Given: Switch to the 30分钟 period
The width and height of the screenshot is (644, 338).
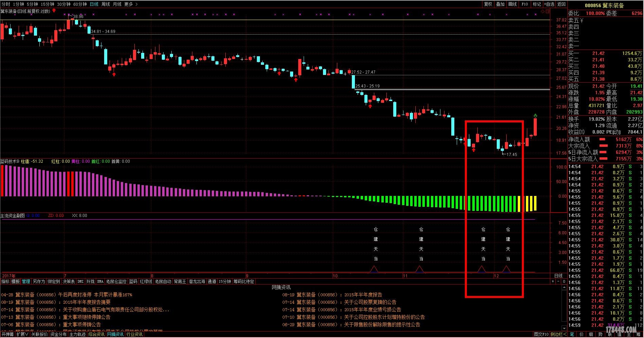Looking at the screenshot, I should (63, 4).
